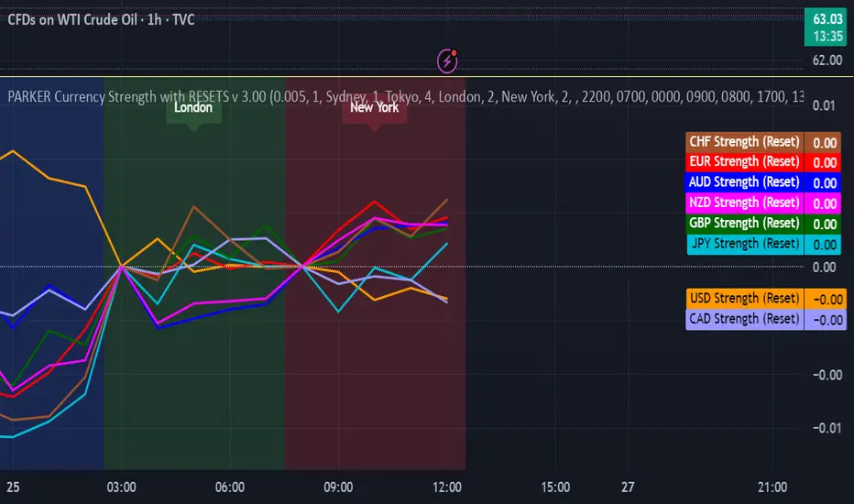Select the AUD Strength (Reset) label
854x504 pixels.
743,182
